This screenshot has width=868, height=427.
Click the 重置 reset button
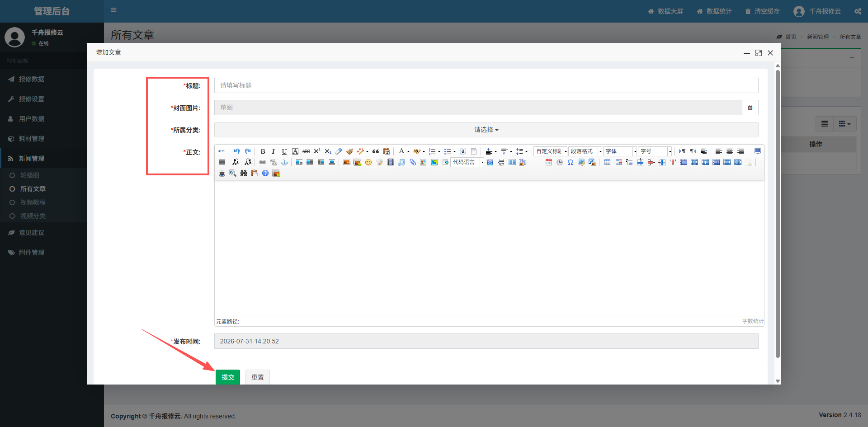(x=258, y=377)
